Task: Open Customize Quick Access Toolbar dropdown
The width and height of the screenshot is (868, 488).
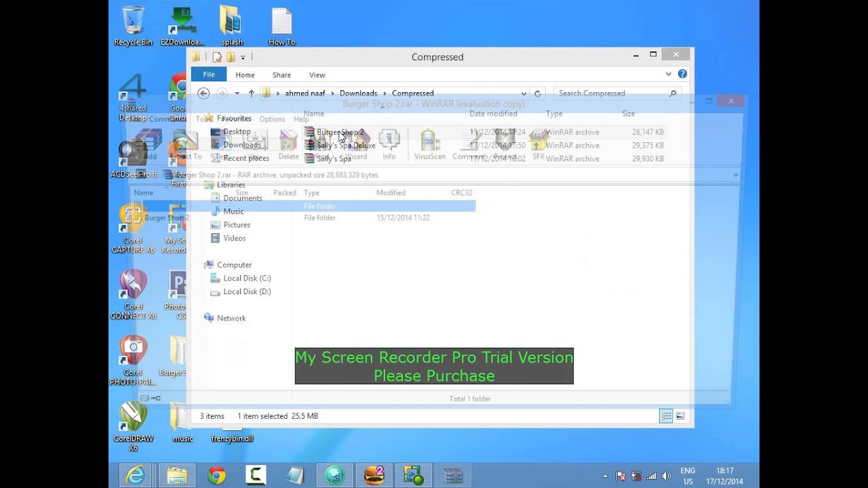Action: 243,58
